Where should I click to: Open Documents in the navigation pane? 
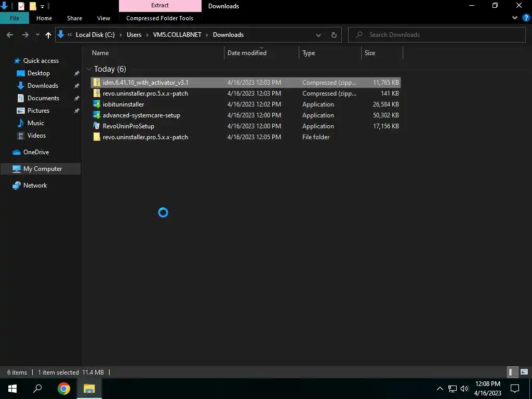pos(43,98)
